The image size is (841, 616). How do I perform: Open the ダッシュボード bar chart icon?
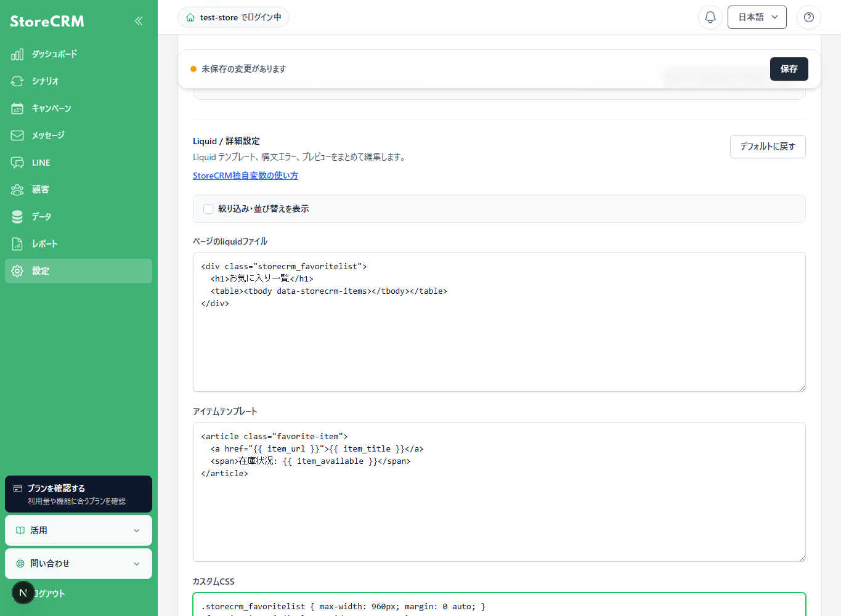coord(17,54)
